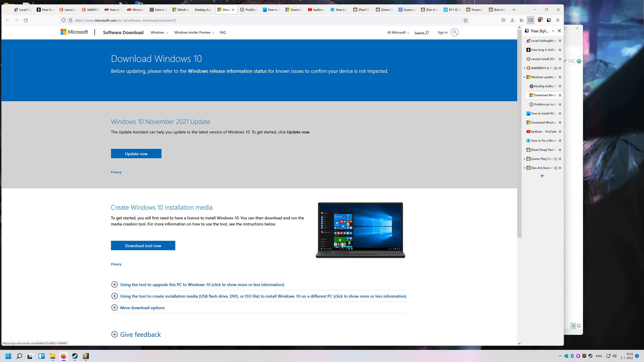Click the Windows 10 laptop image
Viewport: 644px width, 362px height.
(x=360, y=230)
